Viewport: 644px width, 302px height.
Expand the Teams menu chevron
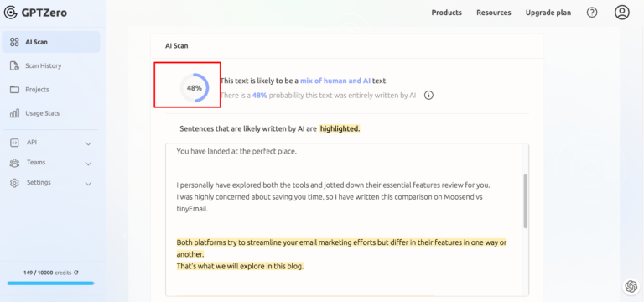coord(88,164)
